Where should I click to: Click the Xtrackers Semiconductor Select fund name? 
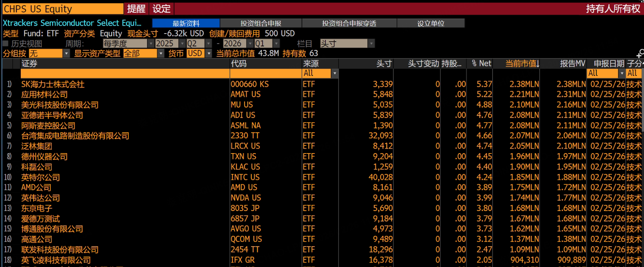click(x=72, y=23)
